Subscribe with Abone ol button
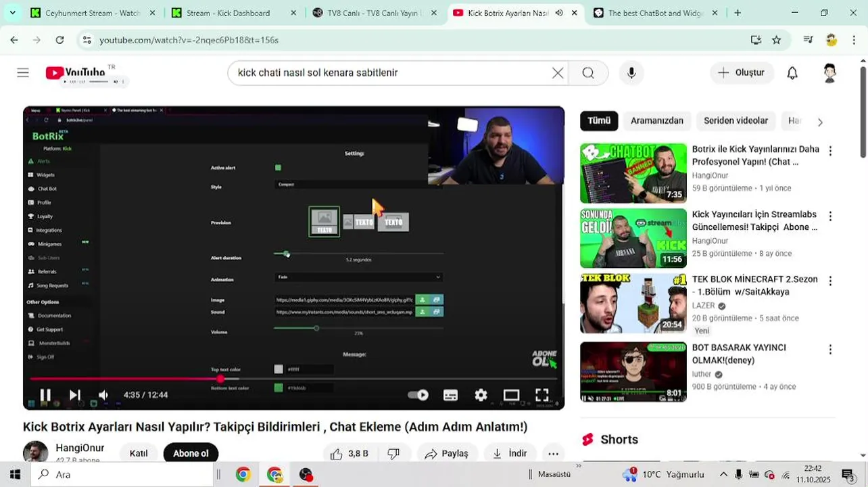Screen dimensions: 868x487 coord(191,453)
